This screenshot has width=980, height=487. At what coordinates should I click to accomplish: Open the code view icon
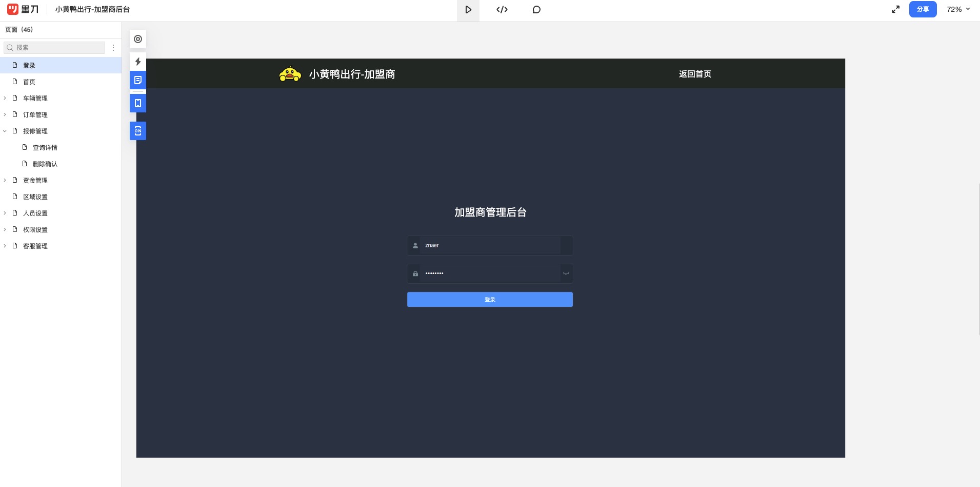[502, 10]
